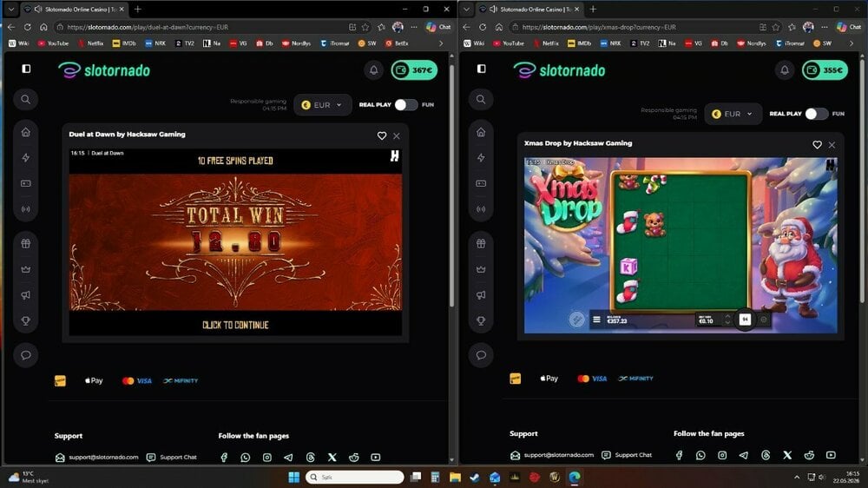Open Support Chat link in left window
This screenshot has height=488, width=868.
pyautogui.click(x=172, y=457)
